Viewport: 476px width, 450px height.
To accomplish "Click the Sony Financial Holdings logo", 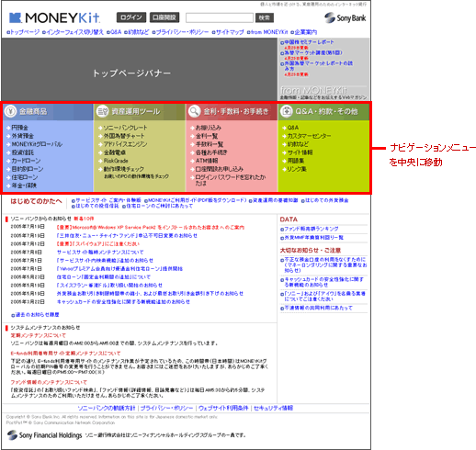I will click(44, 435).
